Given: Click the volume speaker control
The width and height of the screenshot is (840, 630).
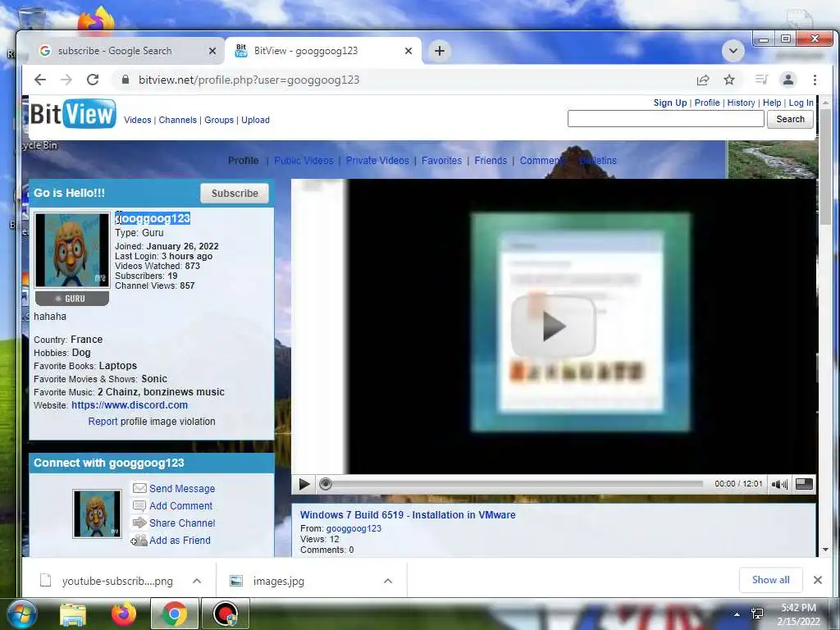Looking at the screenshot, I should coord(779,484).
